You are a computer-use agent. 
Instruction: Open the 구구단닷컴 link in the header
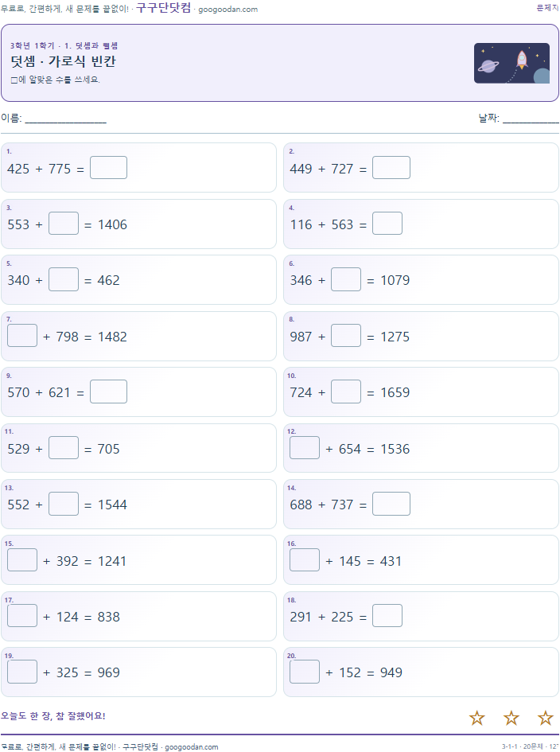pos(164,8)
